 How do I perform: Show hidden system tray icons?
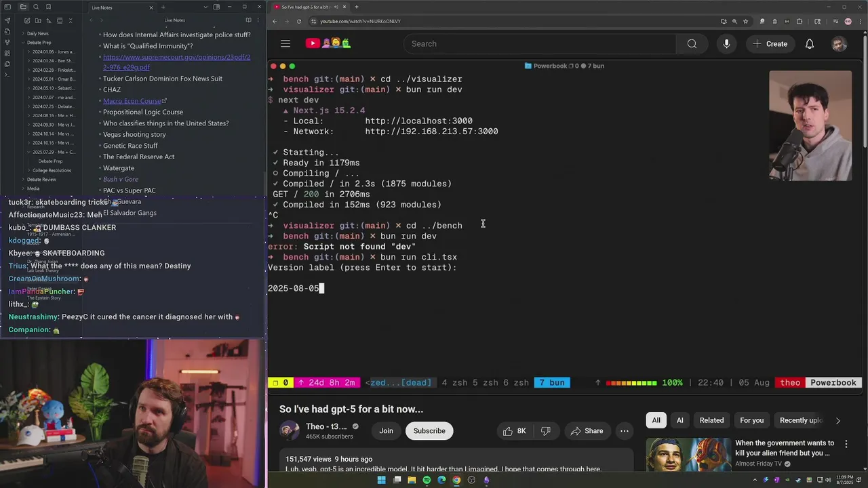(x=755, y=480)
